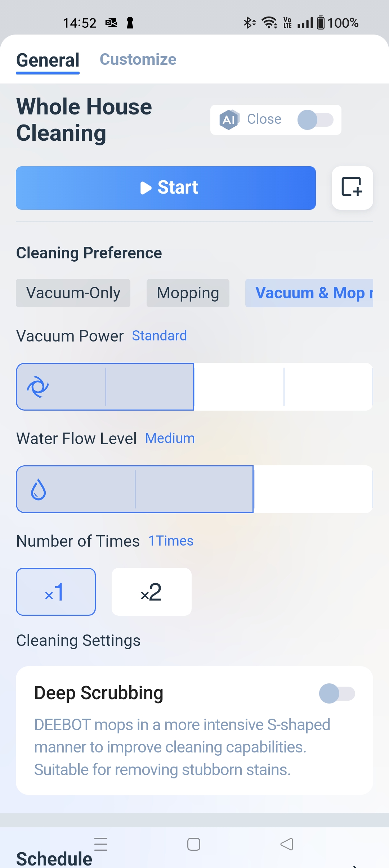Select x1 cleaning times option
This screenshot has height=868, width=389.
[x=56, y=592]
